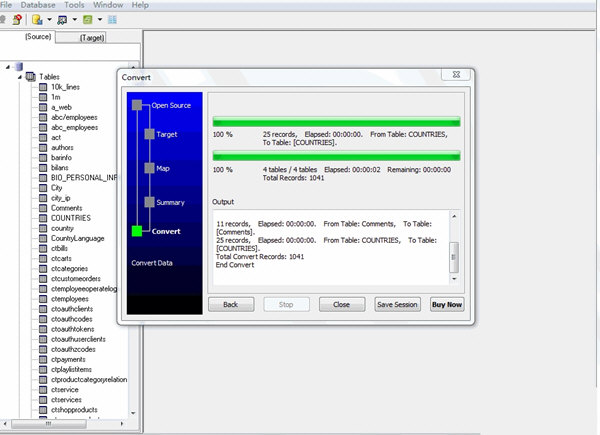The image size is (600, 435).
Task: Click the lower overall progress bar
Action: coord(336,156)
